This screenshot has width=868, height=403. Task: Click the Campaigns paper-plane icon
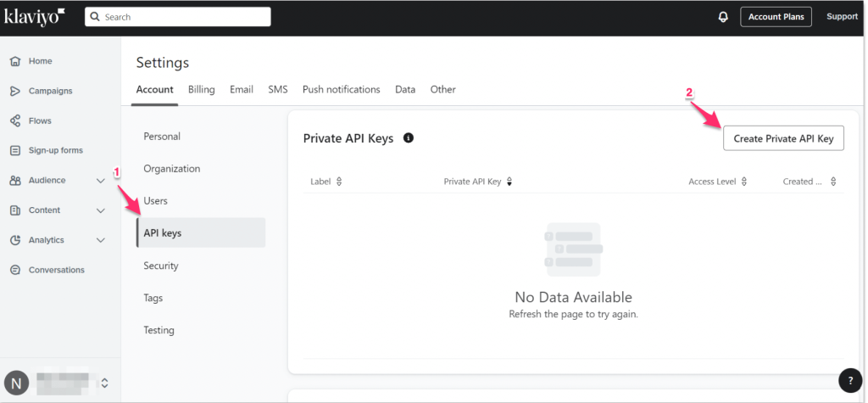[x=15, y=91]
